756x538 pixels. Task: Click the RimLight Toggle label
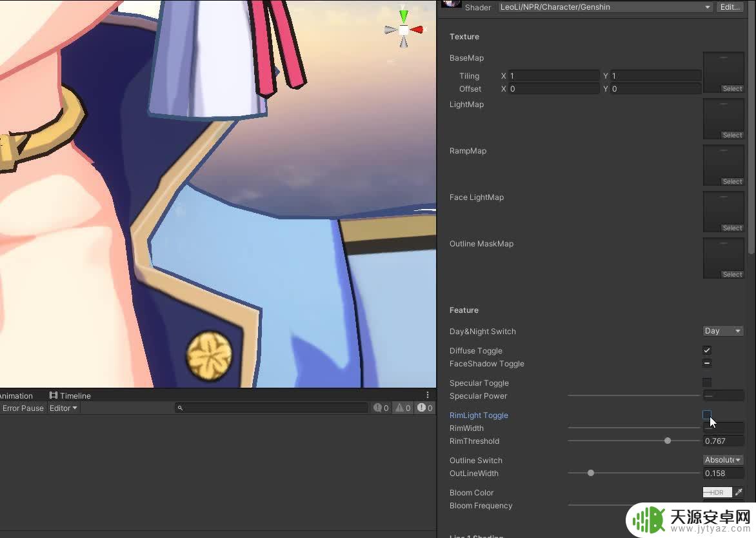(x=479, y=415)
